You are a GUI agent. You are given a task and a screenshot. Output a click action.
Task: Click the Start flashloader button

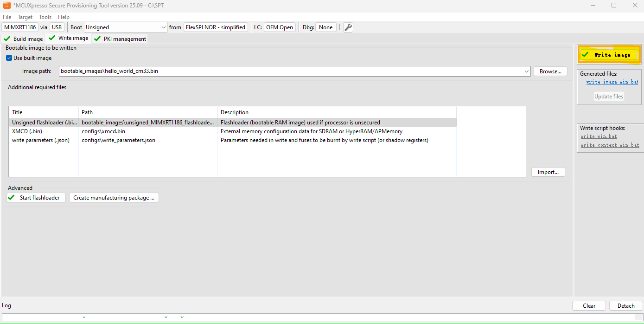click(x=36, y=198)
